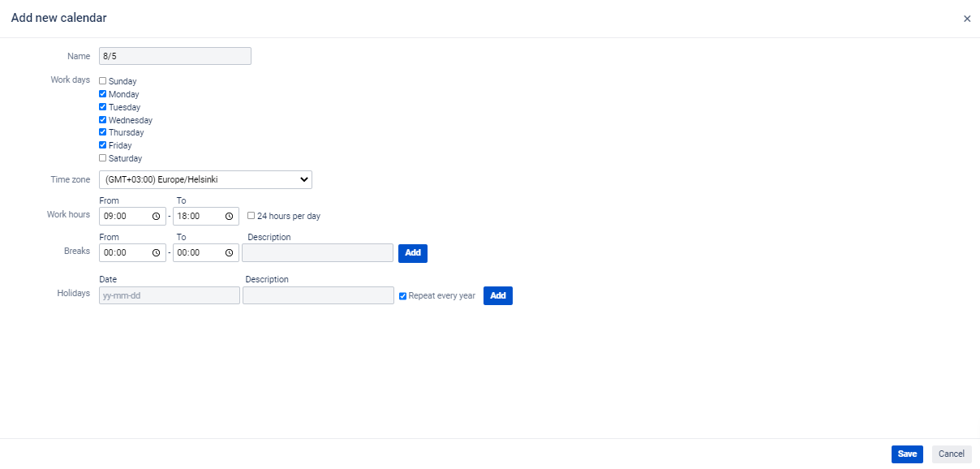The height and width of the screenshot is (469, 980).
Task: Click the Add button for Holidays
Action: click(x=497, y=296)
